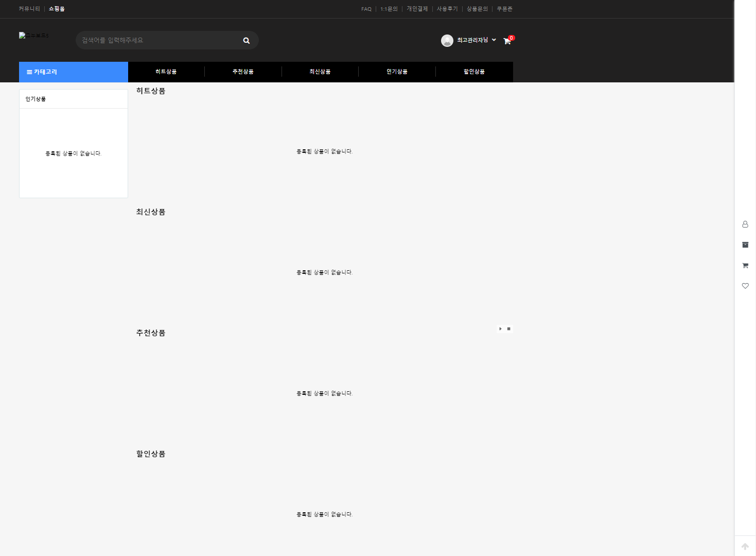
Task: Stop the 추천상품 slider with stop button
Action: (509, 328)
